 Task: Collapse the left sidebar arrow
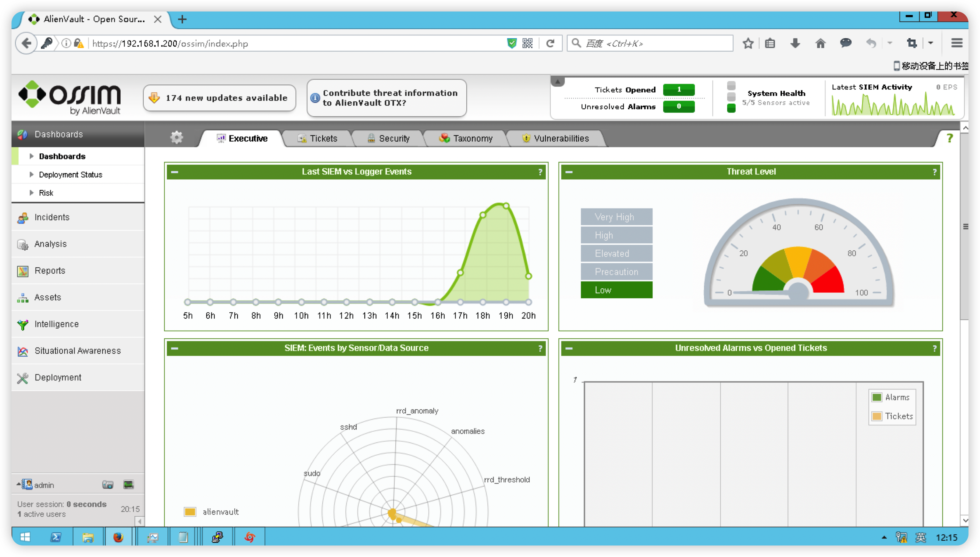pyautogui.click(x=140, y=521)
